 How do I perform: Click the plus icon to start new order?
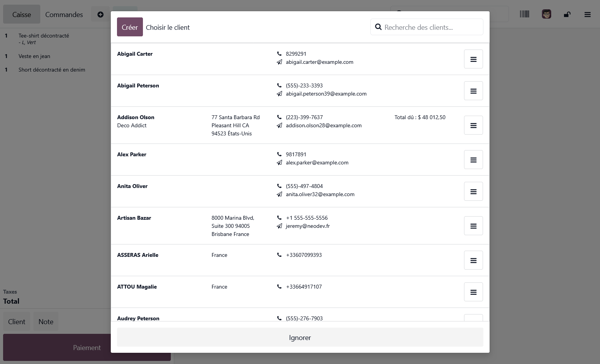coord(100,14)
